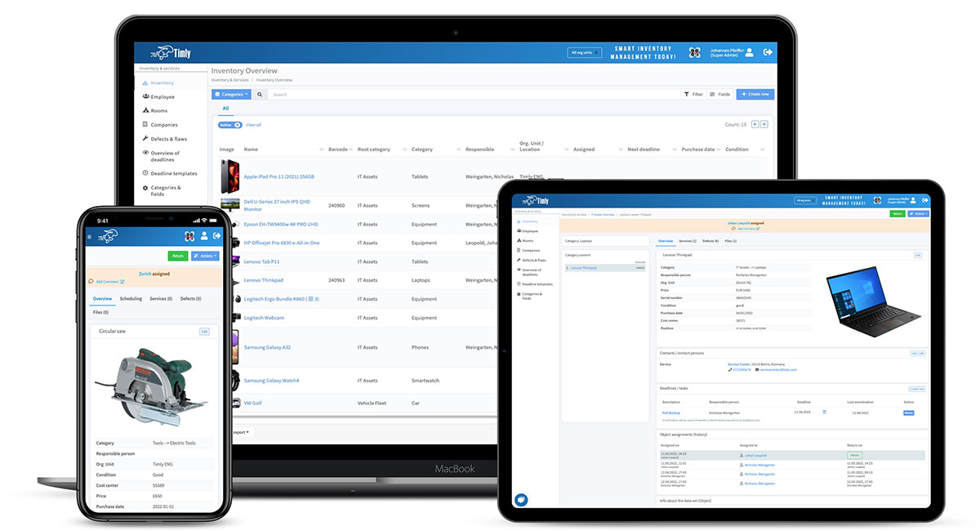This screenshot has height=531, width=980.
Task: Open Deadline templates from the sidebar
Action: pyautogui.click(x=174, y=173)
